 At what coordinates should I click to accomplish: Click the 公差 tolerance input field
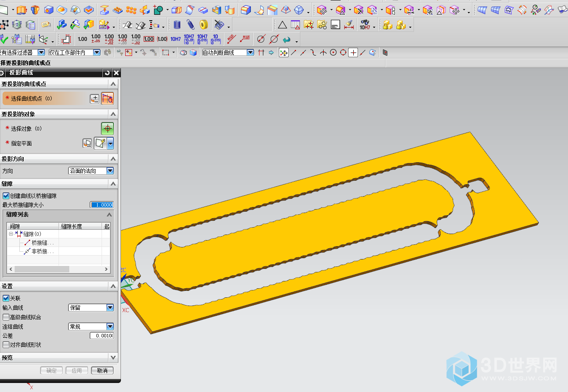(102, 336)
